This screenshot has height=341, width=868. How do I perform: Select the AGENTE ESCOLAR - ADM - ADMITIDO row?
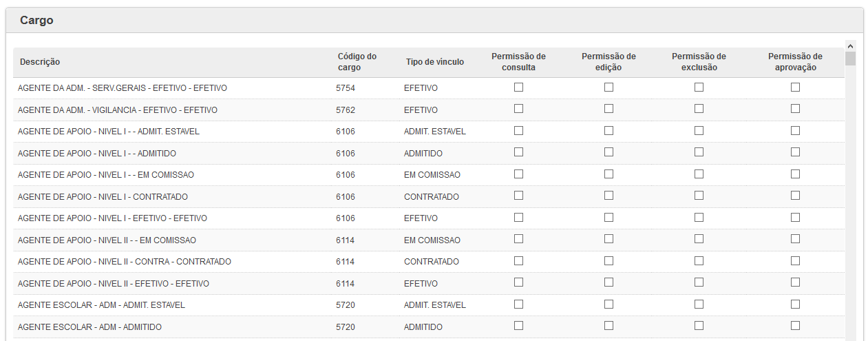point(428,327)
